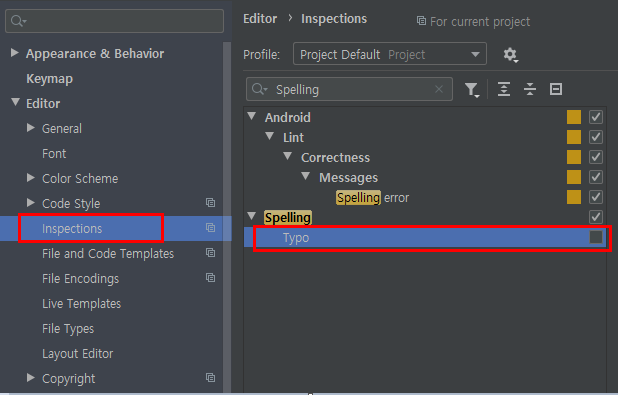Image resolution: width=618 pixels, height=395 pixels.
Task: Toggle the Messages group checkbox
Action: (x=596, y=177)
